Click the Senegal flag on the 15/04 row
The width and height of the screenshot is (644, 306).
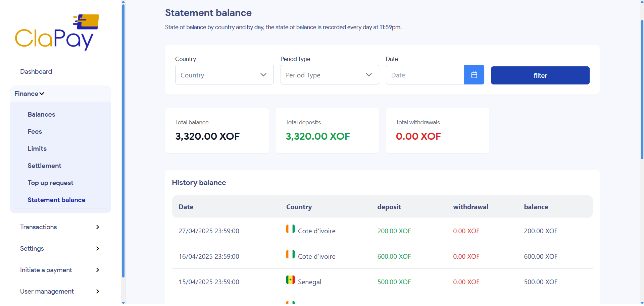[290, 281]
